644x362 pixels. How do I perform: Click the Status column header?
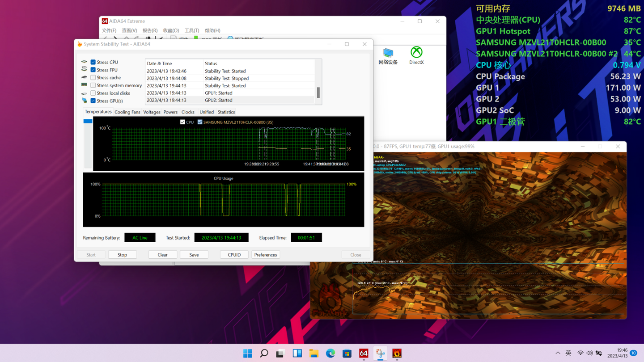[x=259, y=63]
